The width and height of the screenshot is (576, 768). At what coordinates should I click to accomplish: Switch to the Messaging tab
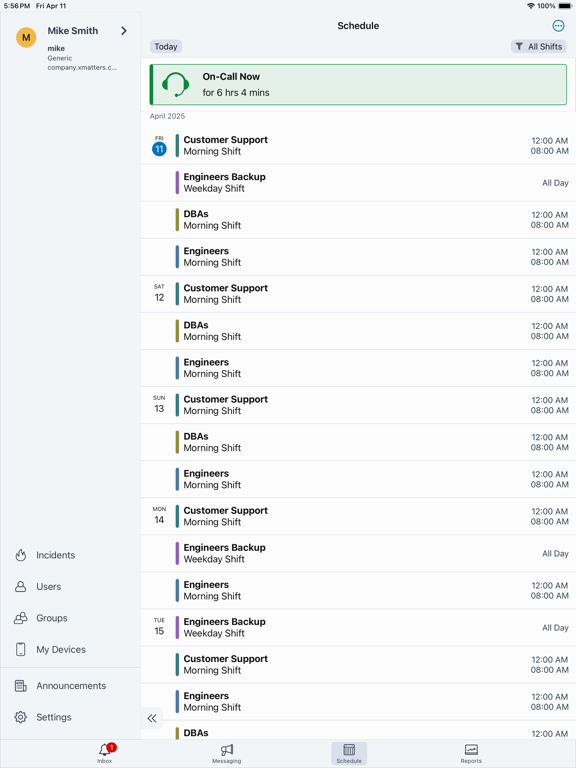[226, 753]
